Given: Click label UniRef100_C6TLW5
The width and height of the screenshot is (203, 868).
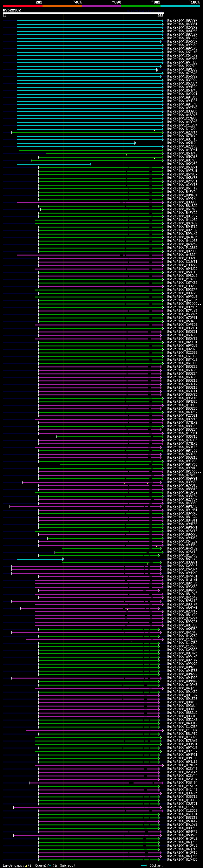Looking at the screenshot, I should pos(182,52).
